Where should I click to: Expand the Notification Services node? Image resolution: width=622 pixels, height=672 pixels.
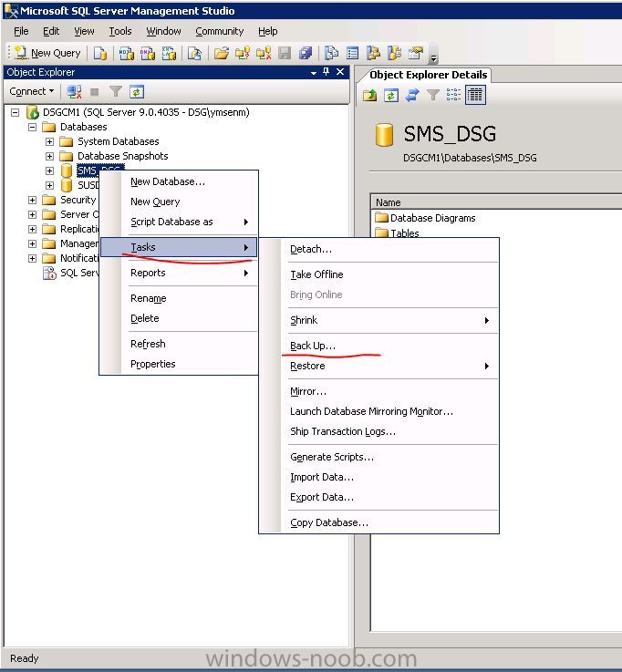[32, 258]
